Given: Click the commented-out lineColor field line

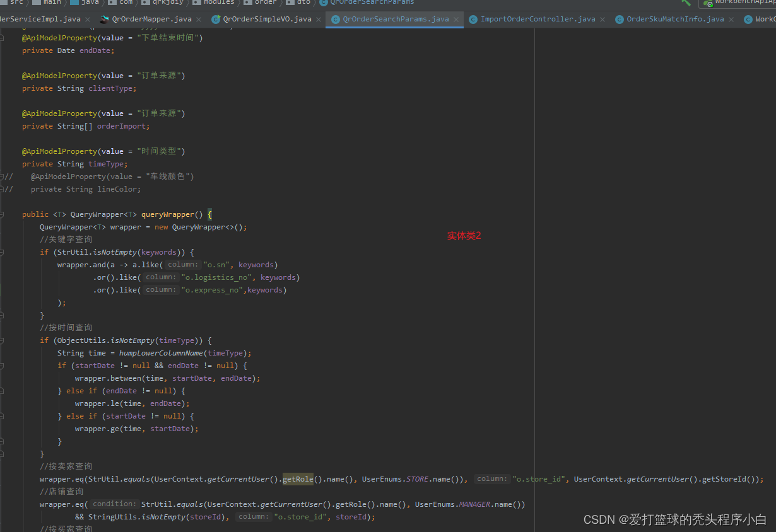Looking at the screenshot, I should pos(73,189).
